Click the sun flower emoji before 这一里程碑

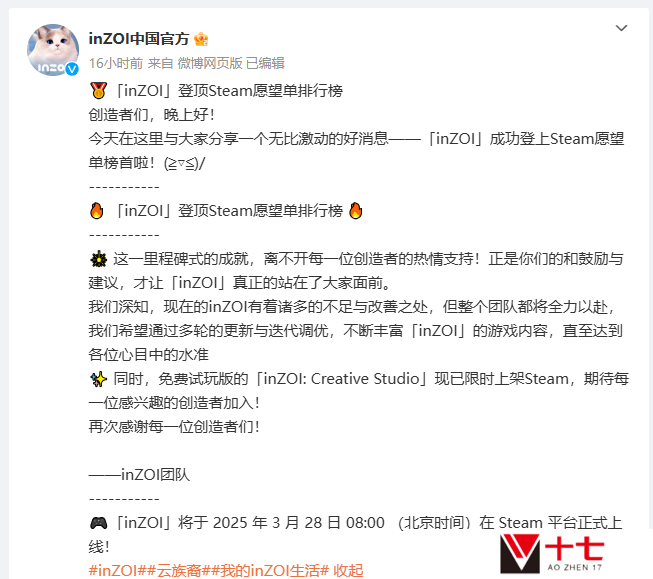(x=98, y=259)
